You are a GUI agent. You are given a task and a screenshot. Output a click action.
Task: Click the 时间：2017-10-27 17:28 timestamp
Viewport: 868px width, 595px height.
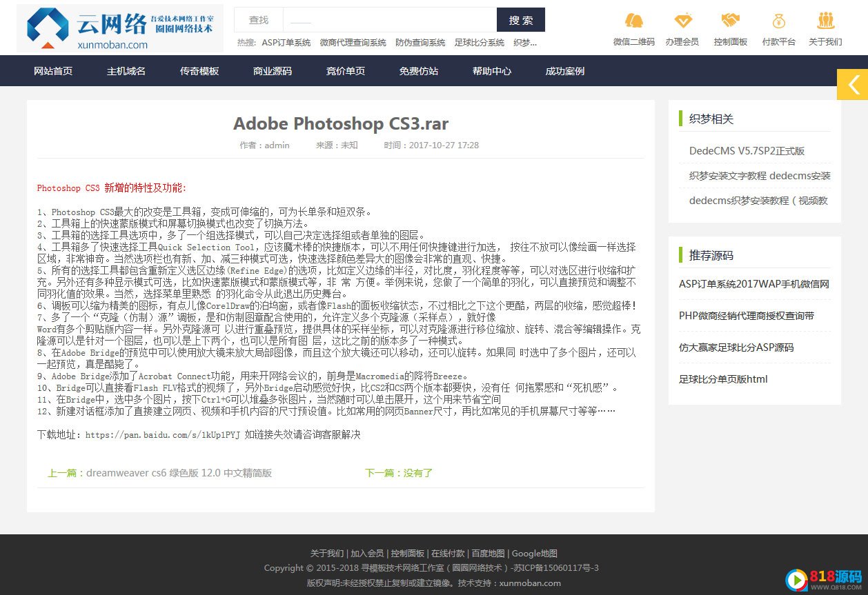[431, 145]
